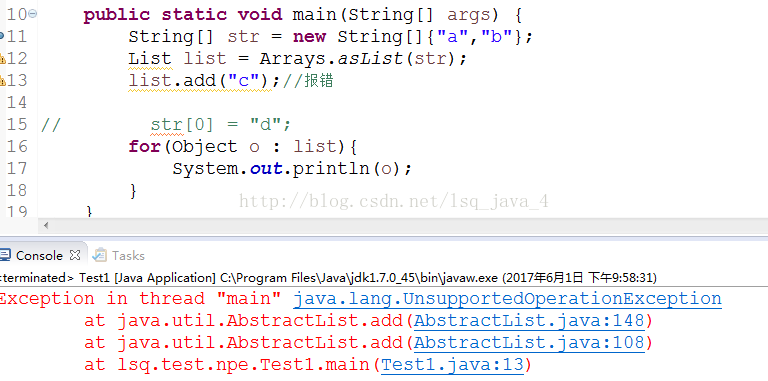
Task: Click the 报错 comment on line 13
Action: (319, 80)
